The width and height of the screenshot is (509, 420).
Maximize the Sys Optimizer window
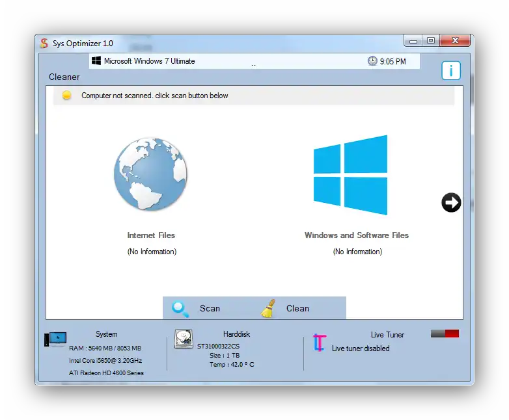point(431,40)
